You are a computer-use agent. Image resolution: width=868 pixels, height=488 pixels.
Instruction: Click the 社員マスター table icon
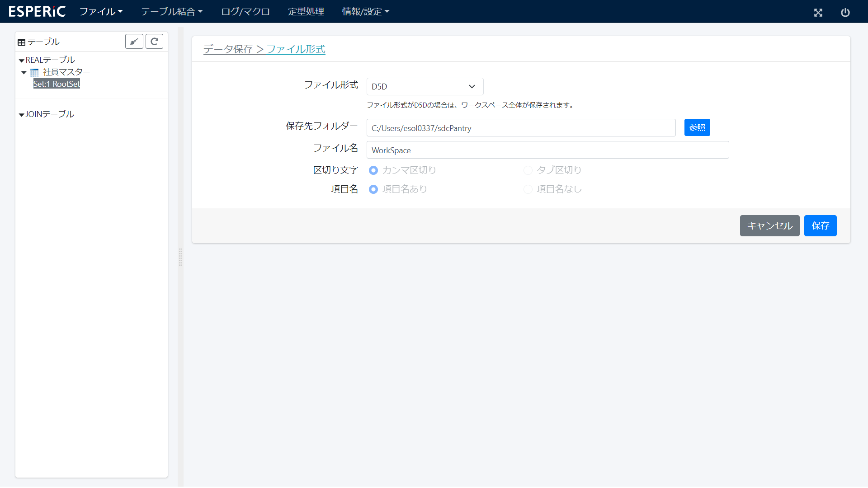[x=34, y=73]
